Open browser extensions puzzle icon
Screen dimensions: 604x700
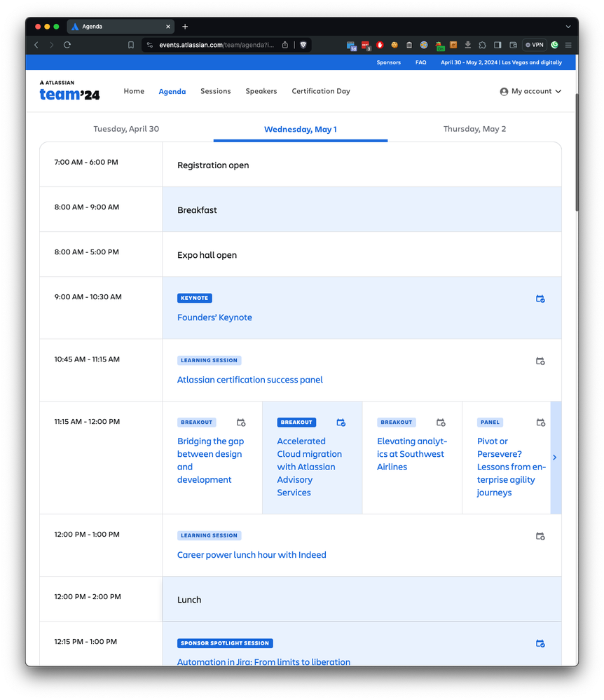(x=483, y=45)
